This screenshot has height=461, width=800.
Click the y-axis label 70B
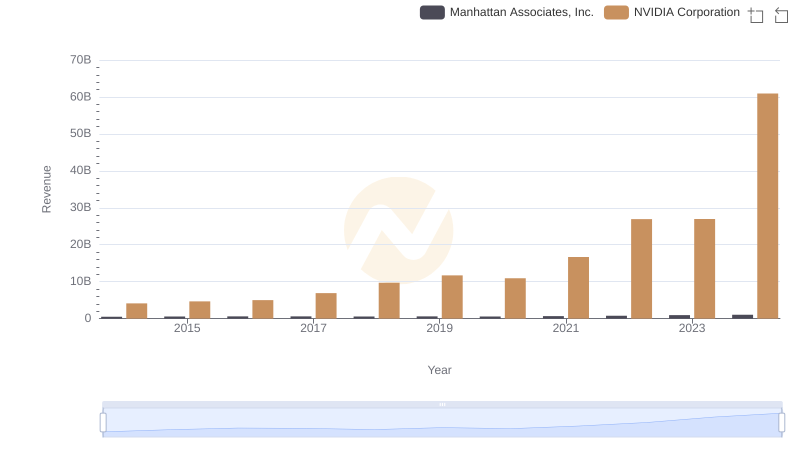coord(81,60)
